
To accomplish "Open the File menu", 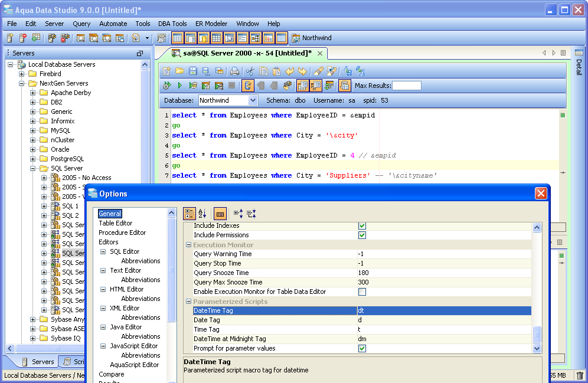I will tap(12, 24).
